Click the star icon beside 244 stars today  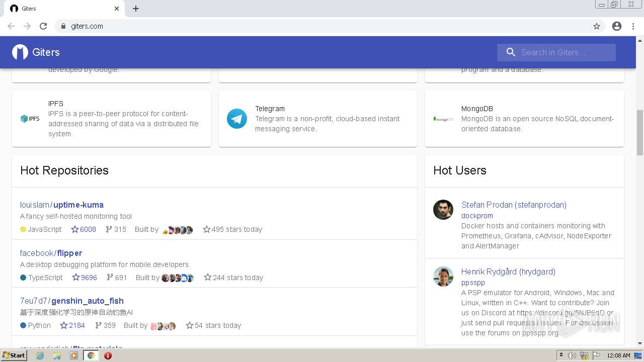pyautogui.click(x=207, y=278)
